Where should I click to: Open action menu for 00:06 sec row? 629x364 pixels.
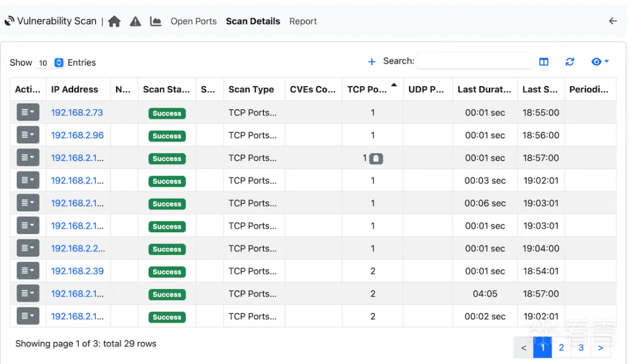click(28, 203)
